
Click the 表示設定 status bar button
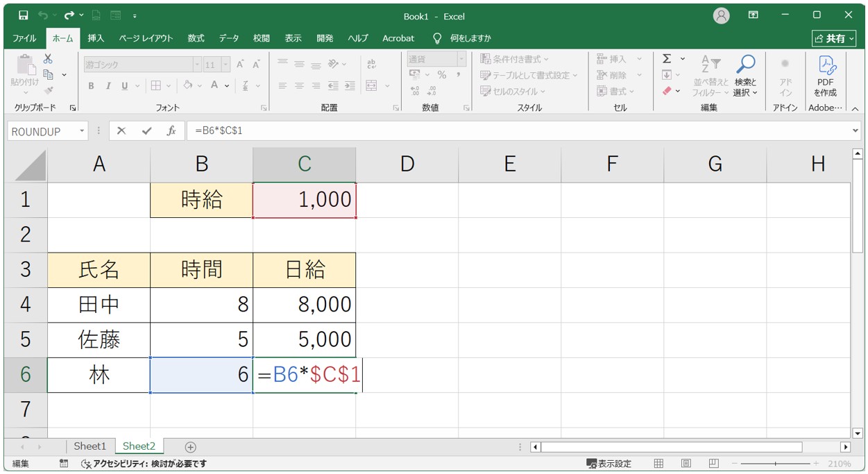[x=609, y=464]
